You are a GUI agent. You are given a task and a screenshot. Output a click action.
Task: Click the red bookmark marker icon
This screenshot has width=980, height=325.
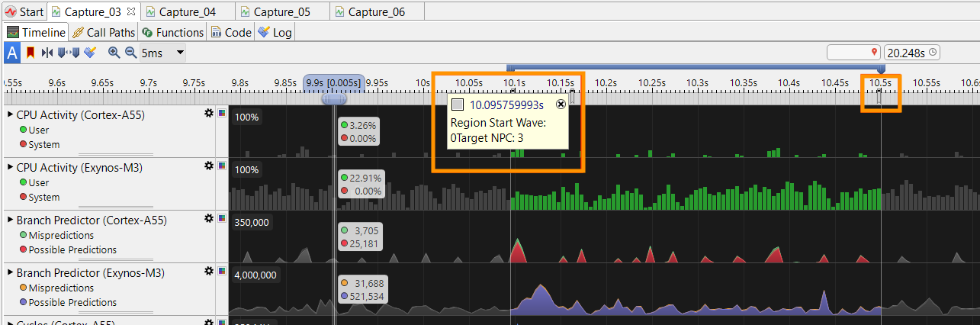click(31, 53)
